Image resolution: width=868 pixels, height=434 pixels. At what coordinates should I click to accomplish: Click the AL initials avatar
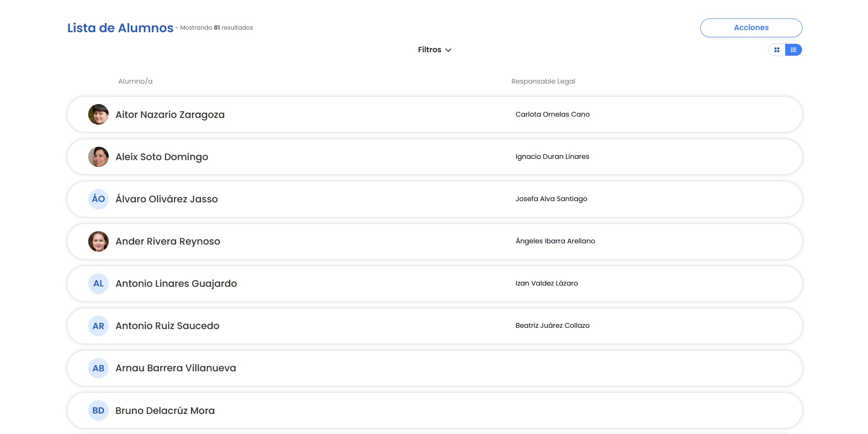[98, 283]
